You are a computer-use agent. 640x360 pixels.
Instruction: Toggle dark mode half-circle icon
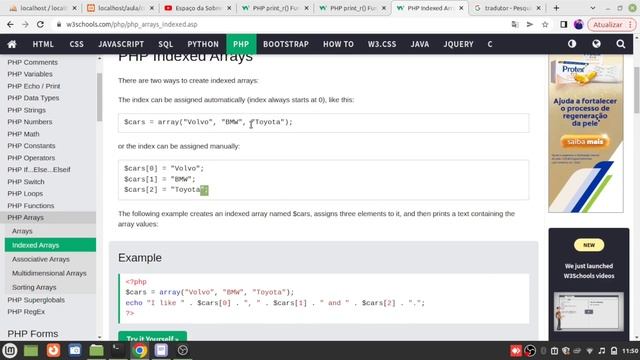pos(572,44)
